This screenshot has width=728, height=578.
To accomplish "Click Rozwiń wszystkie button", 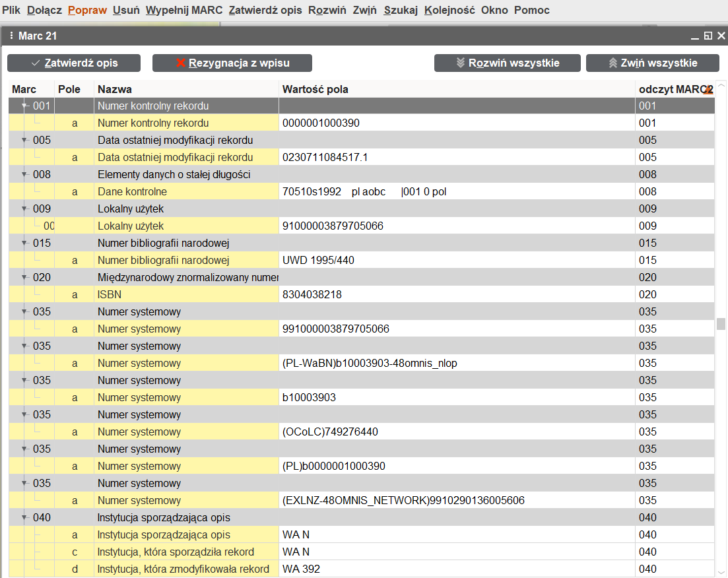I will click(x=507, y=63).
